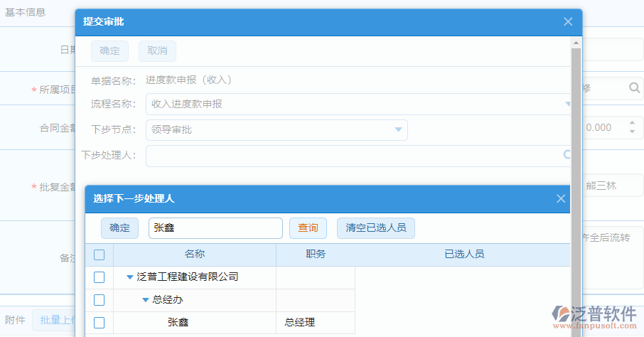This screenshot has height=337, width=644.
Task: Click the 合同金额 number stepper arrows
Action: (632, 127)
